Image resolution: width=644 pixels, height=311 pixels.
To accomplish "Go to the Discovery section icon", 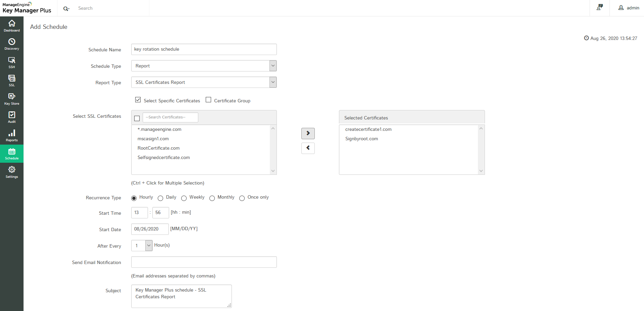I will (12, 42).
